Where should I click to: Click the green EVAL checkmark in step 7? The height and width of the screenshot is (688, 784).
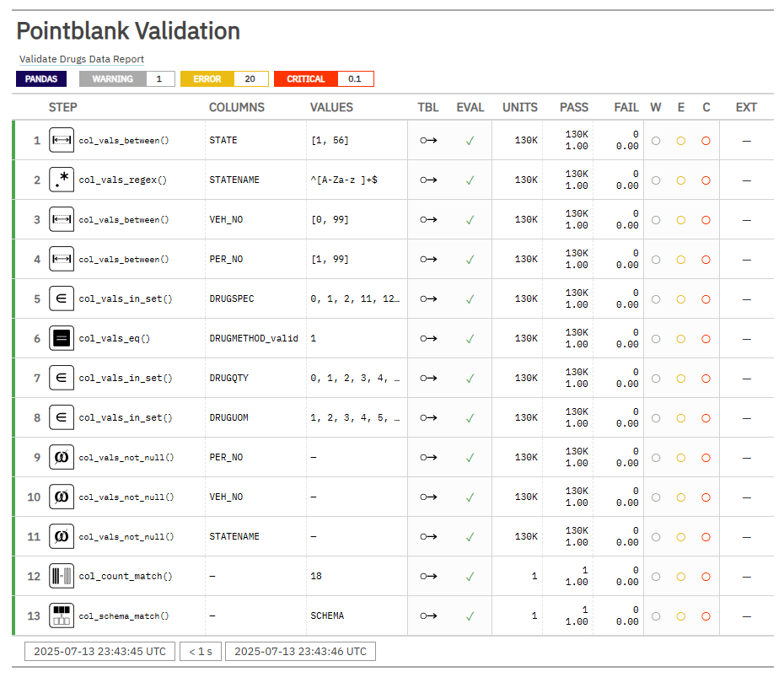pos(470,379)
